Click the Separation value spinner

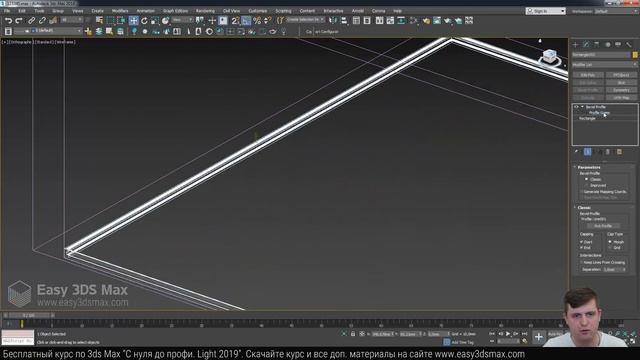coord(614,270)
